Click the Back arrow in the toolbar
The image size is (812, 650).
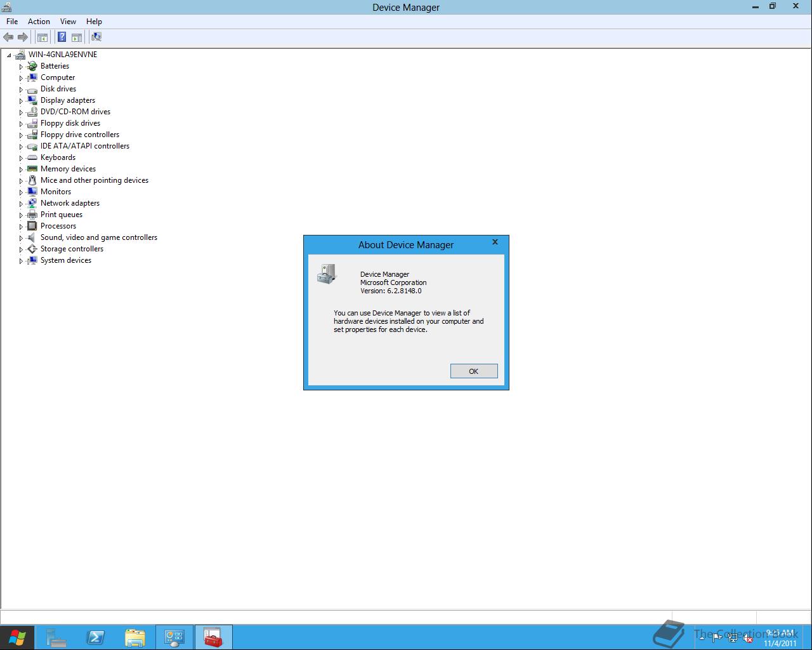pyautogui.click(x=8, y=37)
